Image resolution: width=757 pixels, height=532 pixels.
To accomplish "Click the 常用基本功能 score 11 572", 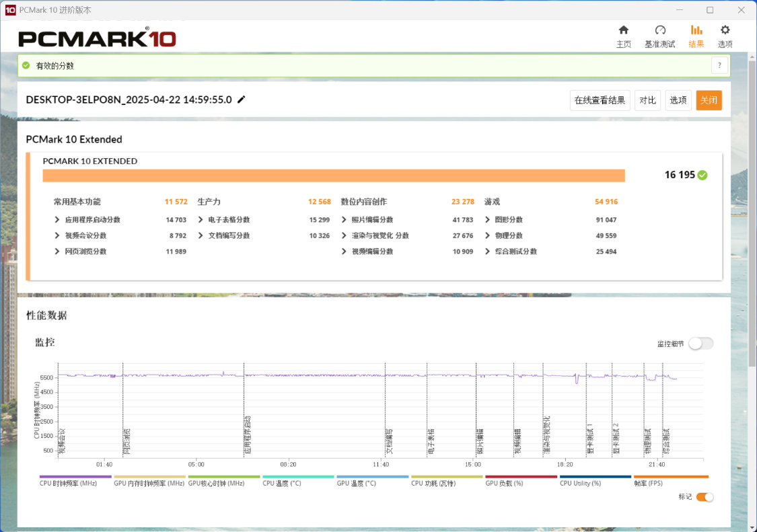I will [x=176, y=202].
